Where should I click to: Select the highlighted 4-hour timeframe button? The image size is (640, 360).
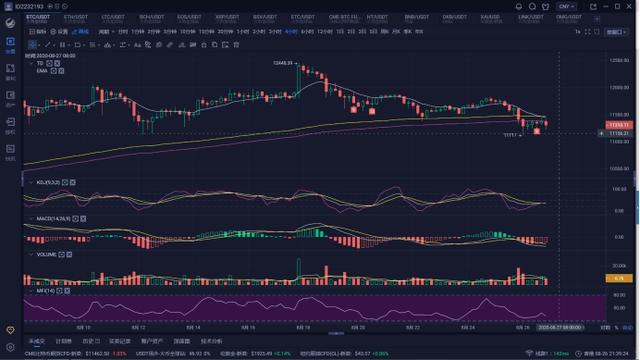tap(291, 32)
